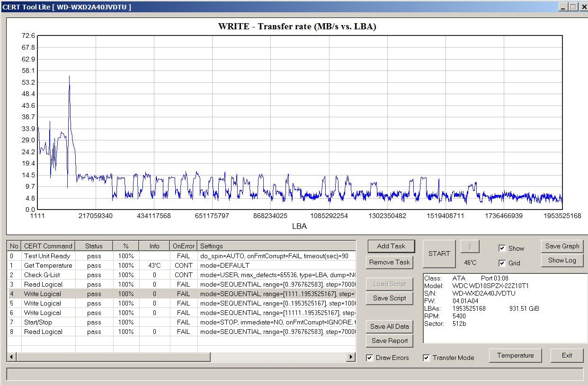588x385 pixels.
Task: Click the Status column header
Action: pyautogui.click(x=94, y=246)
